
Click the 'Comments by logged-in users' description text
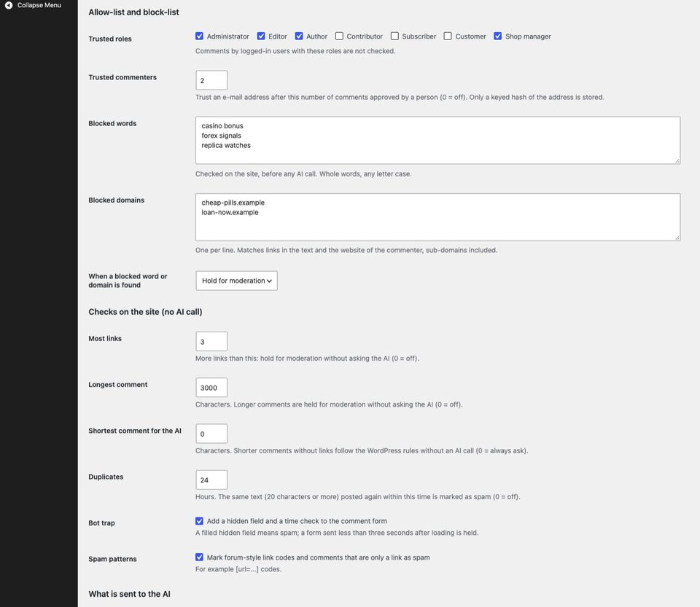coord(295,51)
